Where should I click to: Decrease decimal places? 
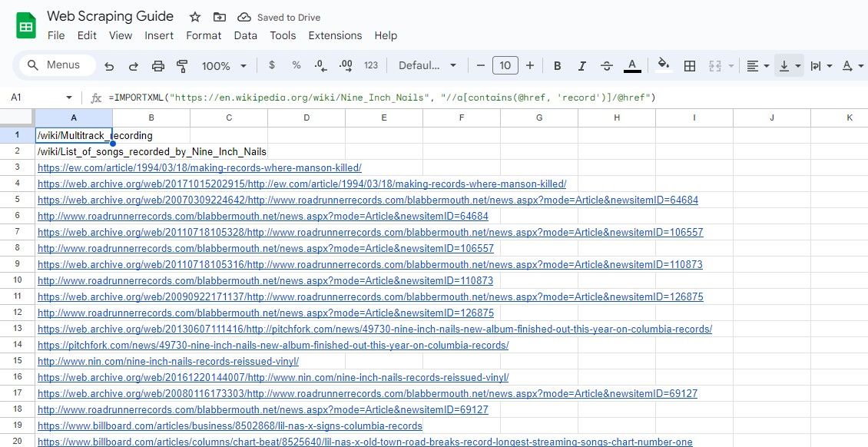click(x=320, y=65)
